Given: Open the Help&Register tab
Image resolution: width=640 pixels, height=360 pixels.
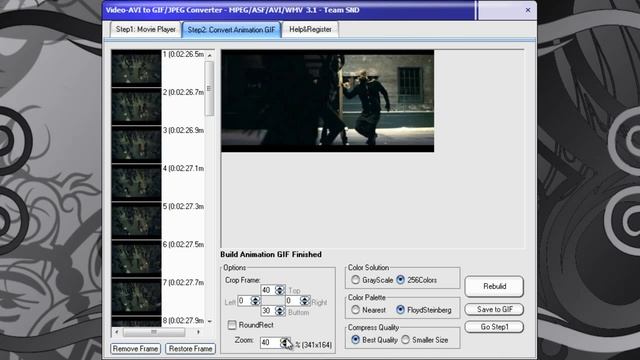Looking at the screenshot, I should (310, 29).
